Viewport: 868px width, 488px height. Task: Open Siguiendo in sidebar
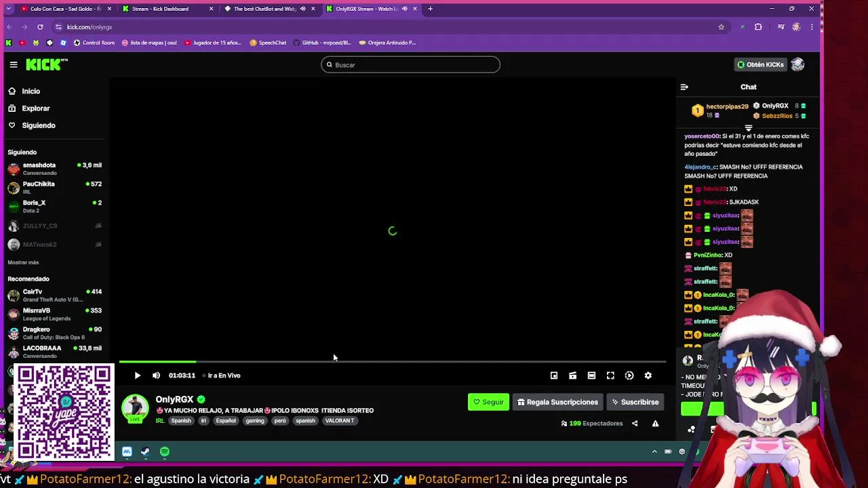(38, 125)
